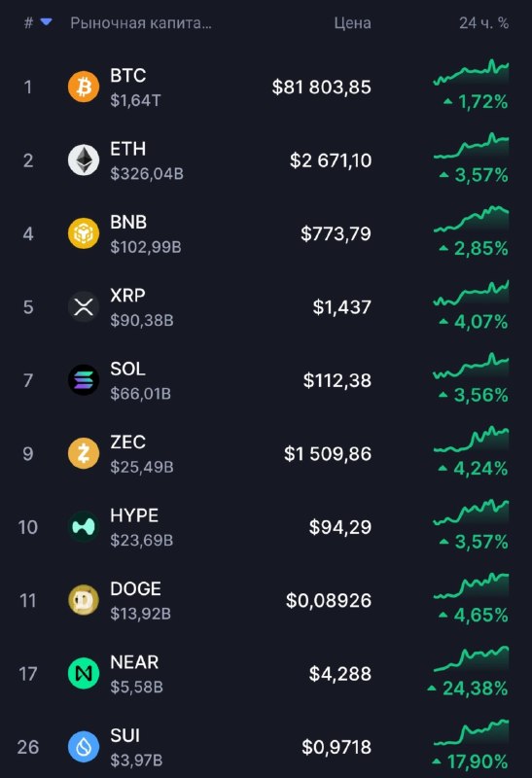Tap the SUI blue droplet icon
Screen dimensions: 532x778
click(84, 747)
